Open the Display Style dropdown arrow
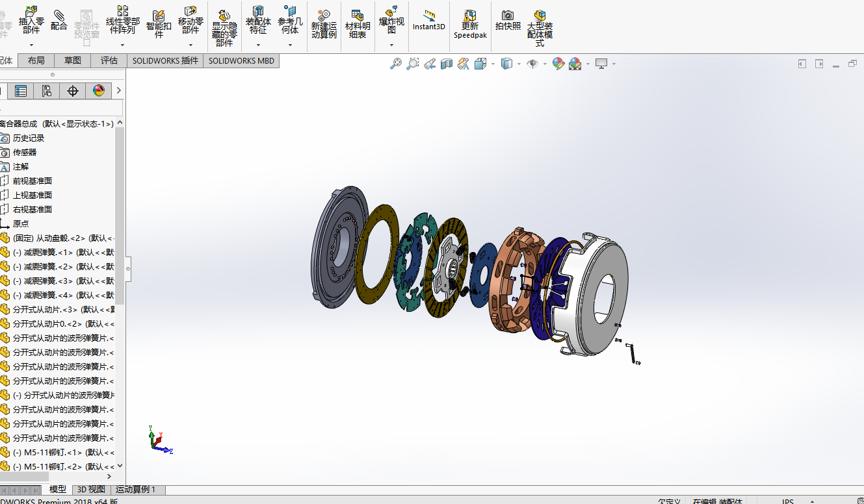This screenshot has height=504, width=864. (x=519, y=64)
